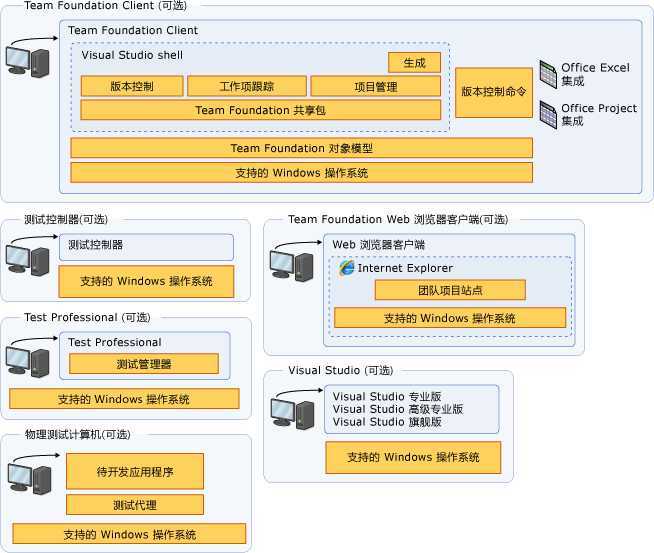Image resolution: width=654 pixels, height=553 pixels.
Task: Click the 版本控制命令 box
Action: click(x=494, y=92)
